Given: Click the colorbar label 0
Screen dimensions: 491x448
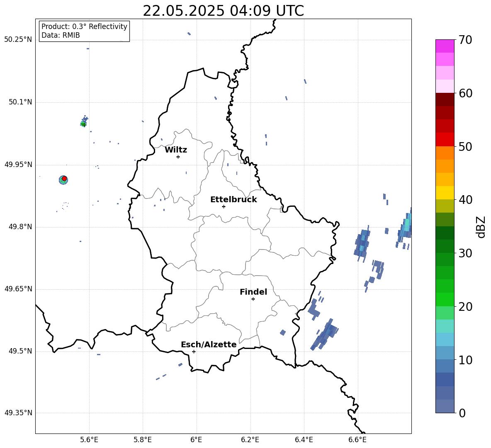Looking at the screenshot, I should tap(462, 413).
